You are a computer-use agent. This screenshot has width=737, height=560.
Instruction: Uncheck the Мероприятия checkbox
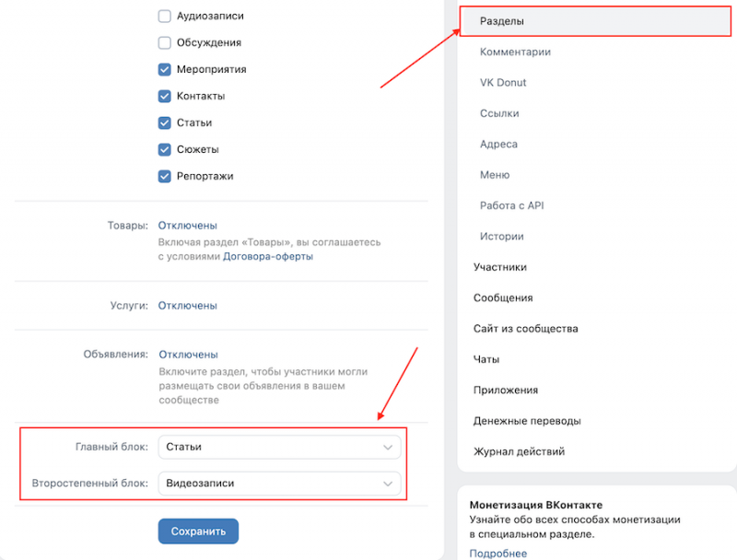pos(165,69)
